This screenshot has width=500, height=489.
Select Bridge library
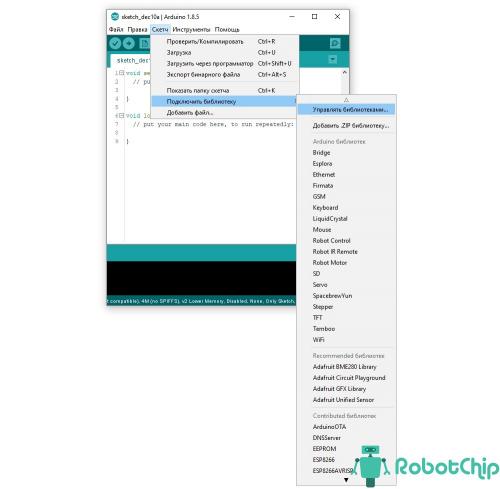(346, 153)
